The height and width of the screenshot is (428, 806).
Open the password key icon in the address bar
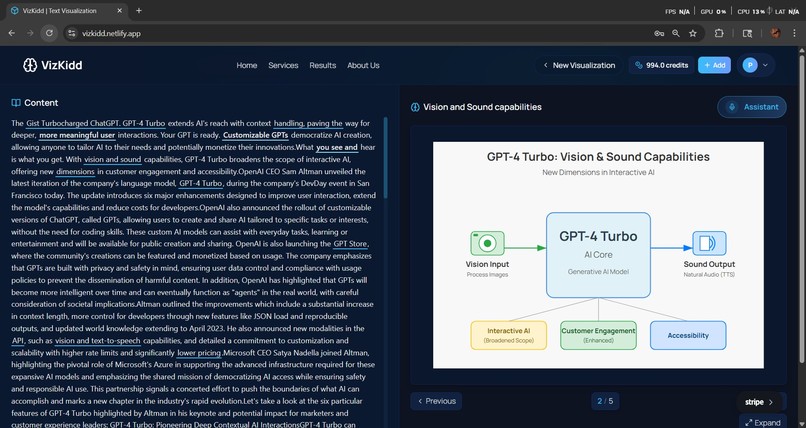[x=659, y=33]
